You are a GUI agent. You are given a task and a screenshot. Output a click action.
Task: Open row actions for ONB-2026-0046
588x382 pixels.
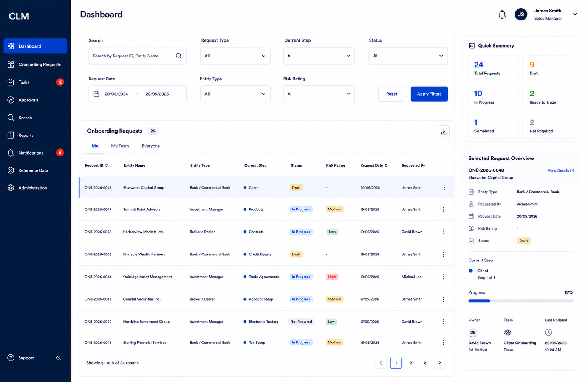pos(444,232)
